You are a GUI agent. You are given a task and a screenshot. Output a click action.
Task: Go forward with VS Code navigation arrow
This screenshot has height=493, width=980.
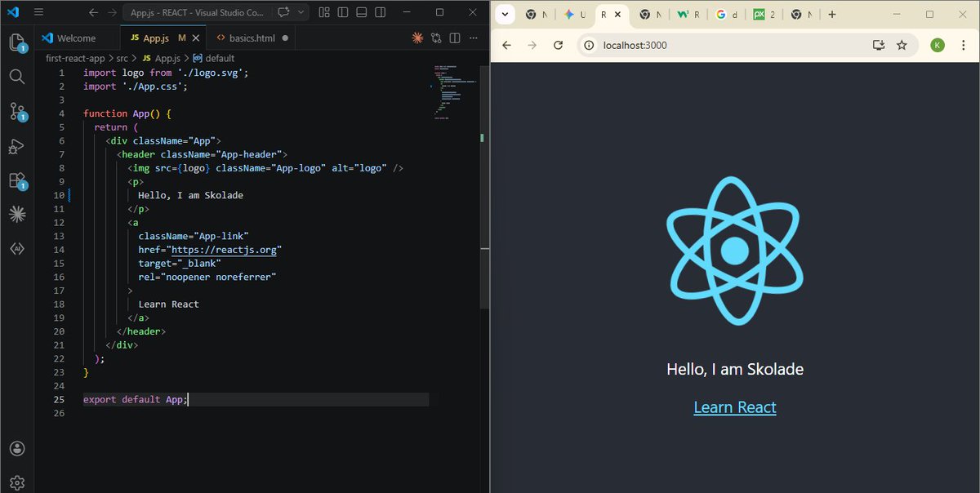[x=111, y=12]
